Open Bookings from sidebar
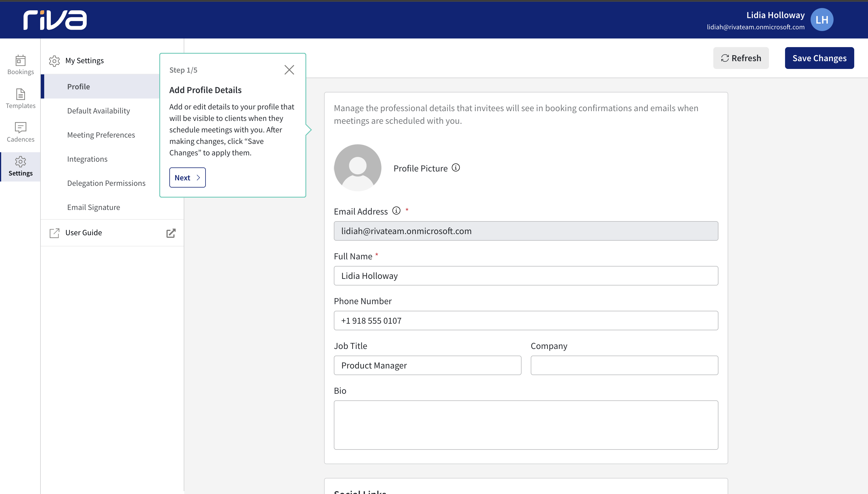Screen dimensions: 868x494 pos(20,65)
